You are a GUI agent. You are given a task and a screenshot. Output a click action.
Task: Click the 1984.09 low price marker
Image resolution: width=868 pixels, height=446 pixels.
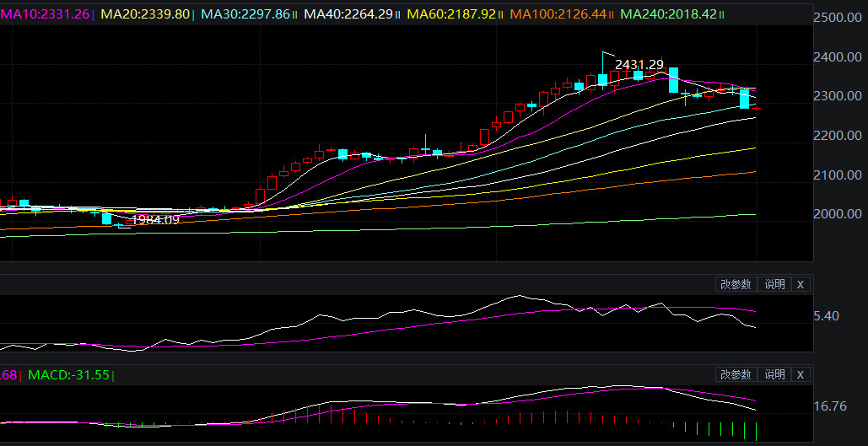pyautogui.click(x=155, y=219)
